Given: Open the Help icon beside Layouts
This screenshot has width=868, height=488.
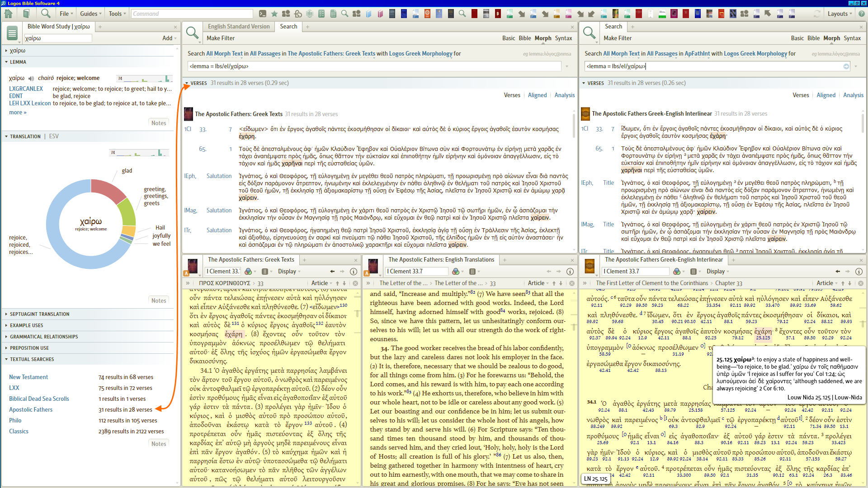Looking at the screenshot, I should [862, 14].
